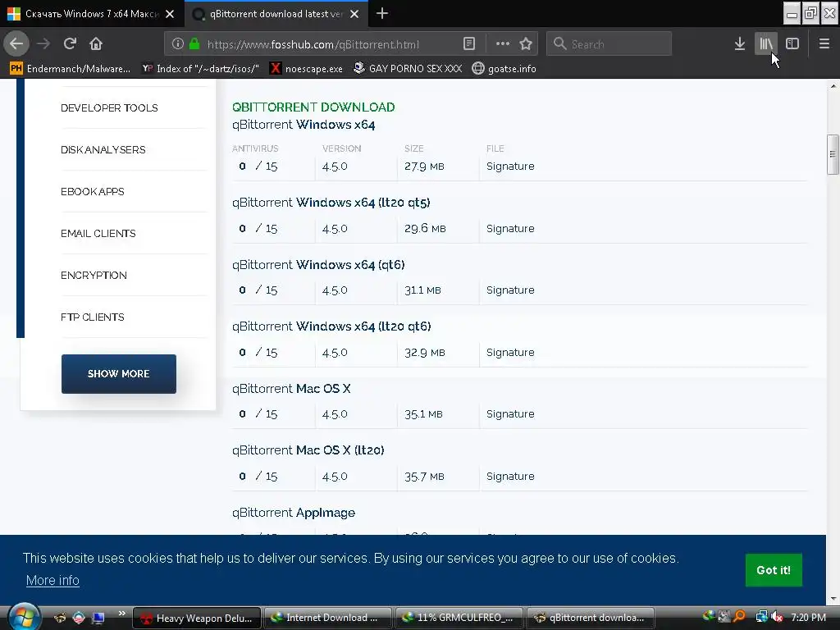Viewport: 840px width, 630px height.
Task: Open the Firefox library icon
Action: pos(765,44)
